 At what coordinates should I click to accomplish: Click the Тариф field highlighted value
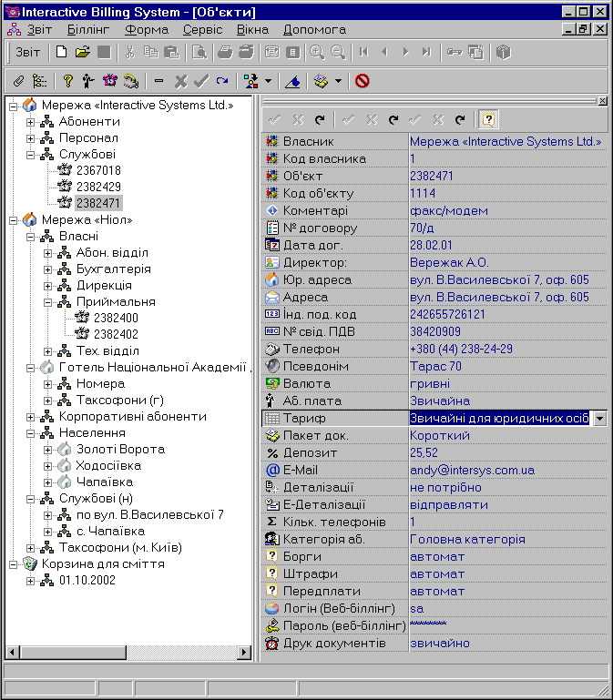point(499,419)
